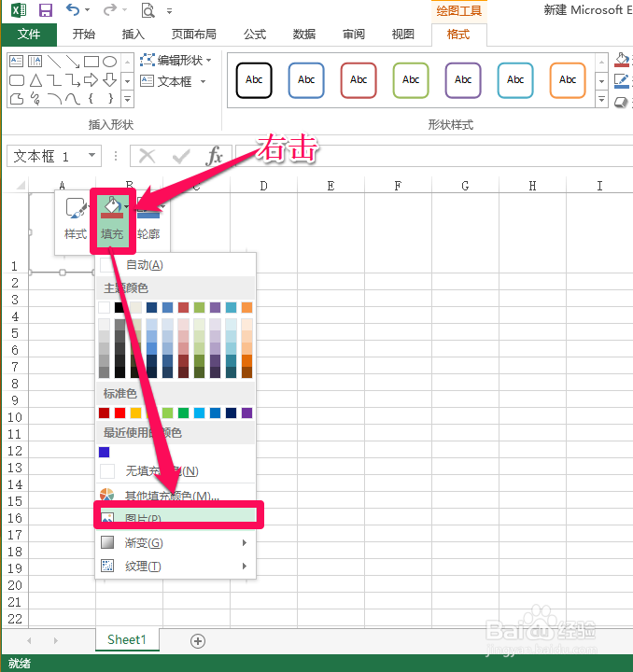Select the oval shape
The image size is (633, 672).
tap(110, 62)
